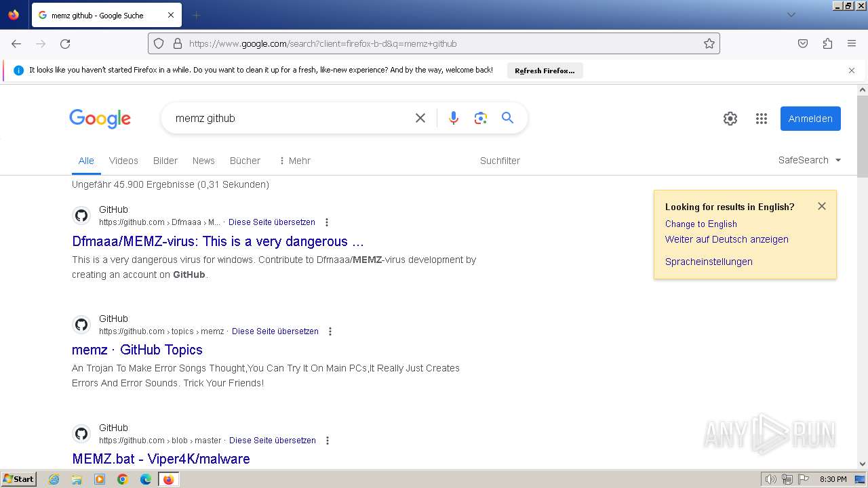Viewport: 868px width, 488px height.
Task: Open a new tab with the plus button
Action: tap(197, 15)
